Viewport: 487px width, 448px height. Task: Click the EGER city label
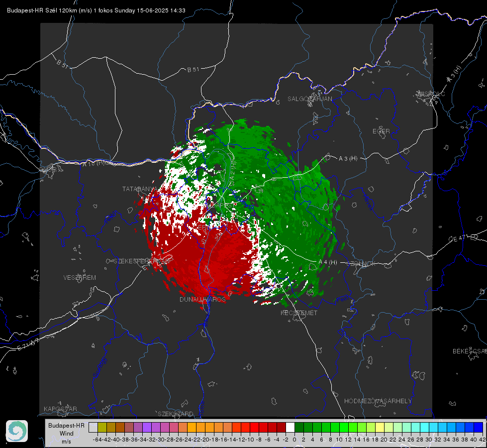coord(381,131)
